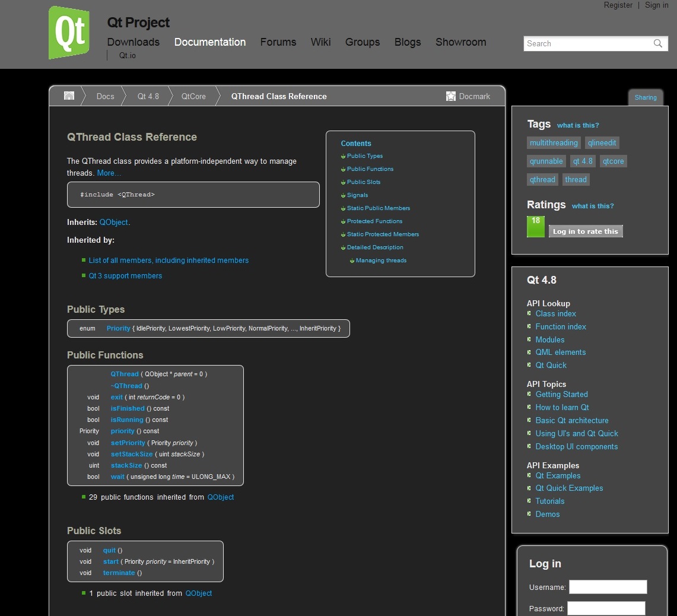Click the More... link in description
Viewport: 677px width, 616px height.
click(109, 173)
